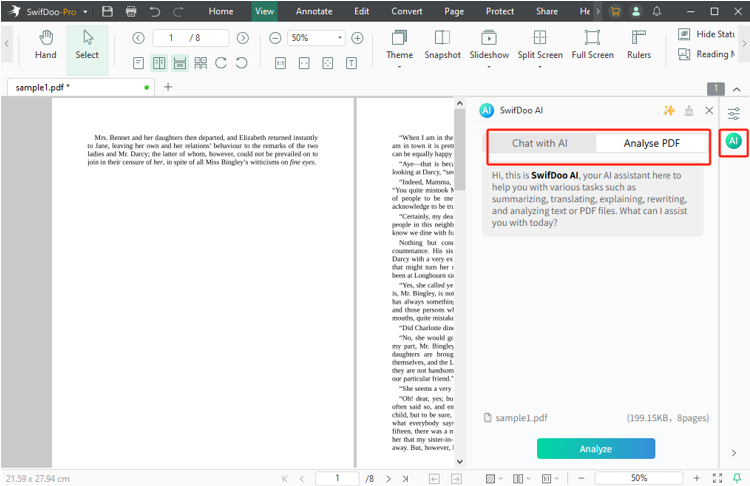Switch to Chat with AI tab
The width and height of the screenshot is (750, 486).
click(540, 143)
